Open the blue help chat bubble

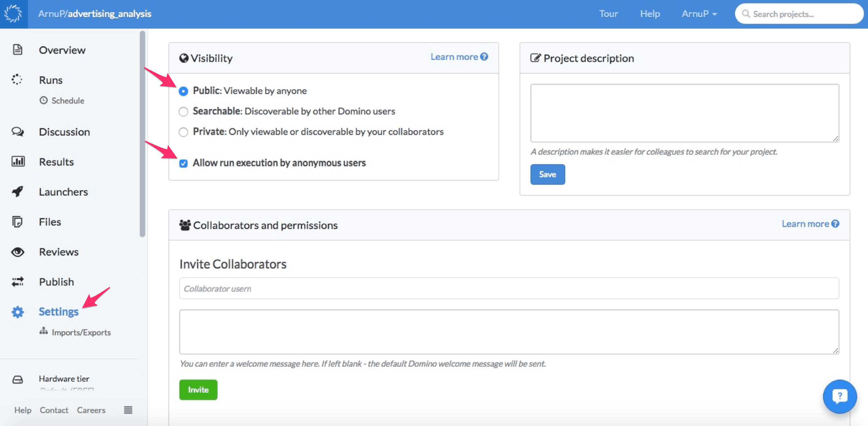839,396
